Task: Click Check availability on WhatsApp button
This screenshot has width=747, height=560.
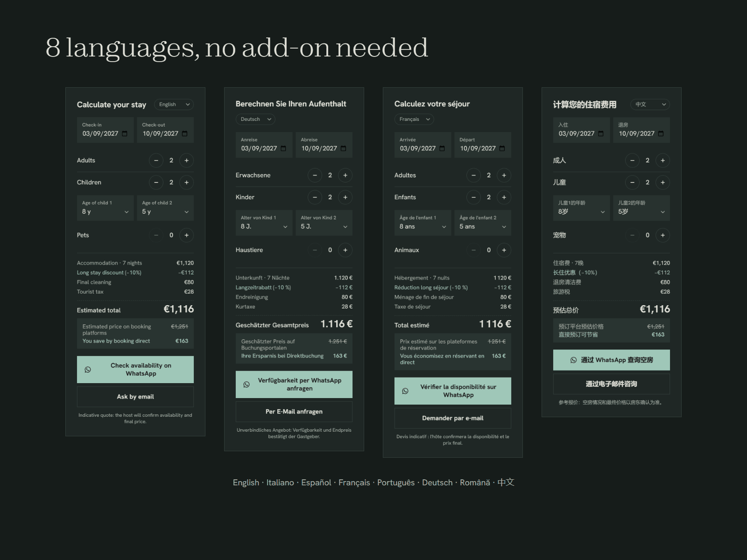Action: click(x=135, y=370)
